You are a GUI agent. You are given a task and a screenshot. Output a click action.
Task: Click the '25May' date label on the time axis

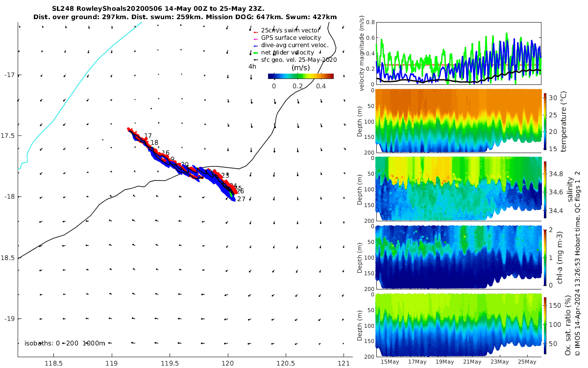coord(527,362)
